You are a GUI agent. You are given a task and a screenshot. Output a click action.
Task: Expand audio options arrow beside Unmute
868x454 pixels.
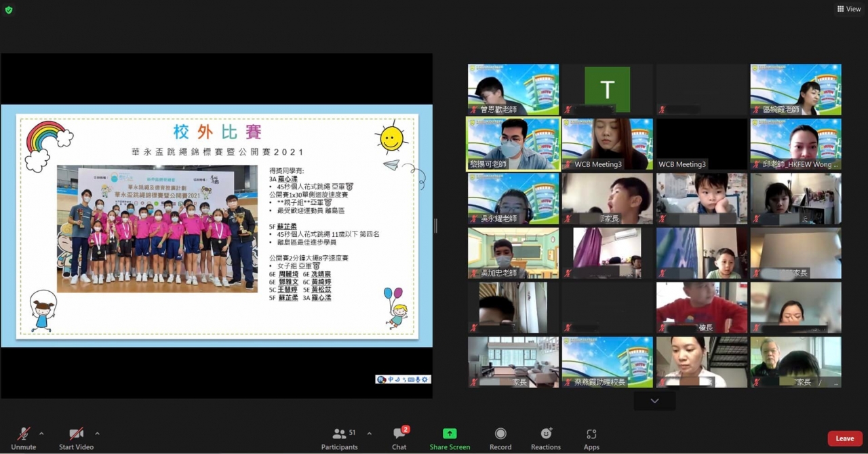tap(41, 434)
